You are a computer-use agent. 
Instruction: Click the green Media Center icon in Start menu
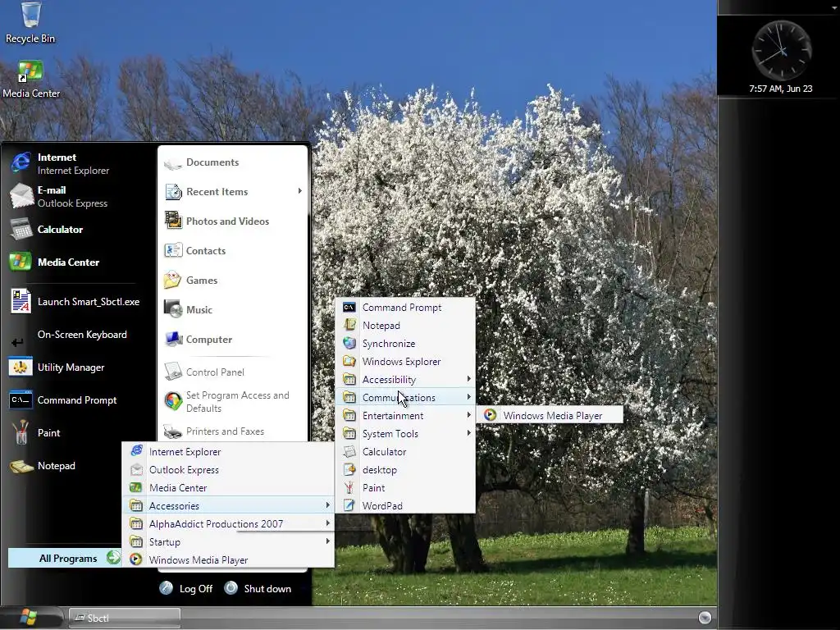coord(21,262)
